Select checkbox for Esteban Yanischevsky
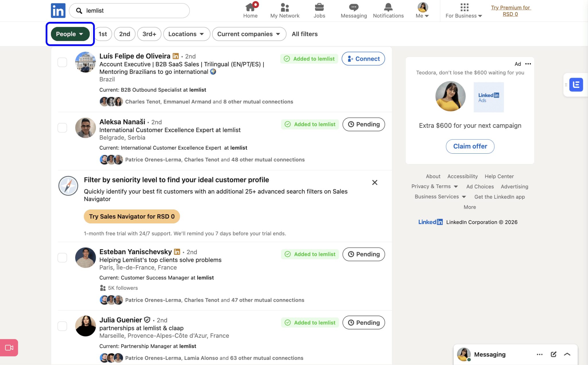This screenshot has width=588, height=365. click(x=62, y=258)
